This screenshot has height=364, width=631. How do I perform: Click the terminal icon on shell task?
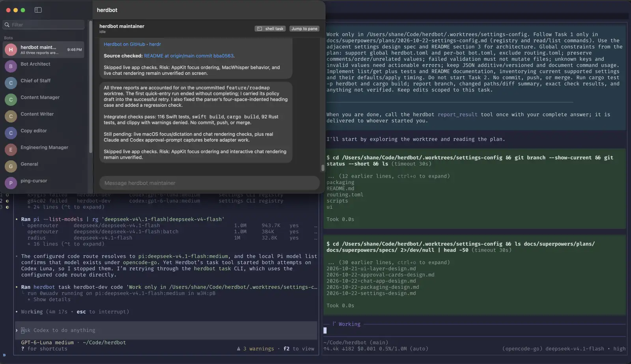click(259, 29)
